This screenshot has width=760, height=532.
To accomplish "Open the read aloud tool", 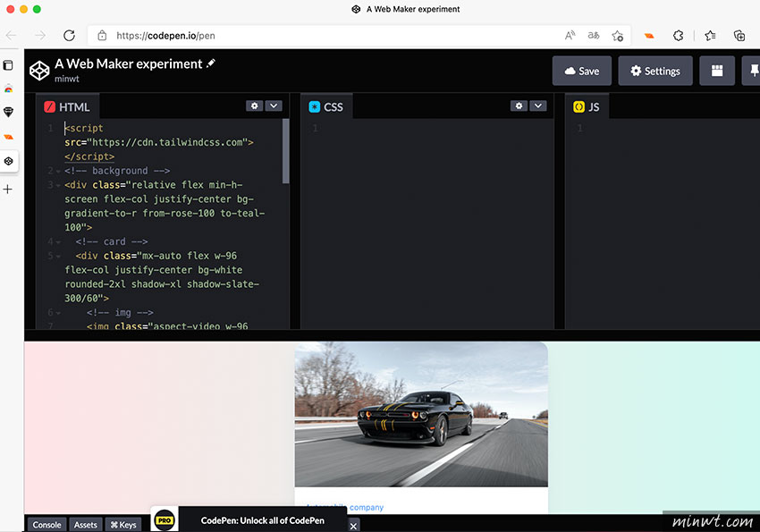I will [x=570, y=36].
